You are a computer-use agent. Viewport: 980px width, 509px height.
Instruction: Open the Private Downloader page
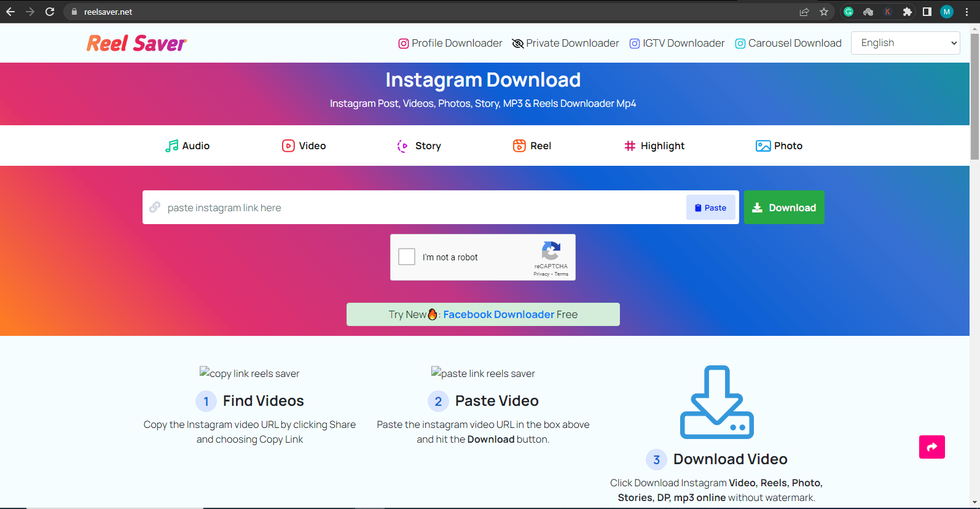pyautogui.click(x=566, y=43)
